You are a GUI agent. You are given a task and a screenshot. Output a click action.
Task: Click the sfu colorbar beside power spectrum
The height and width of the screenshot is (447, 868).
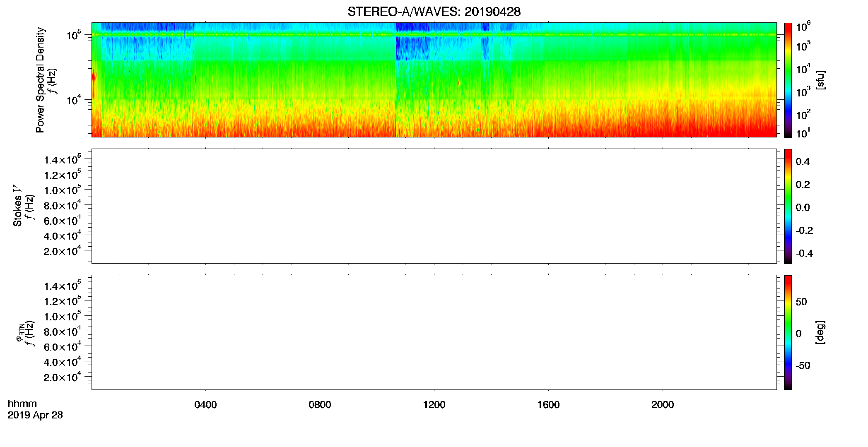(788, 80)
